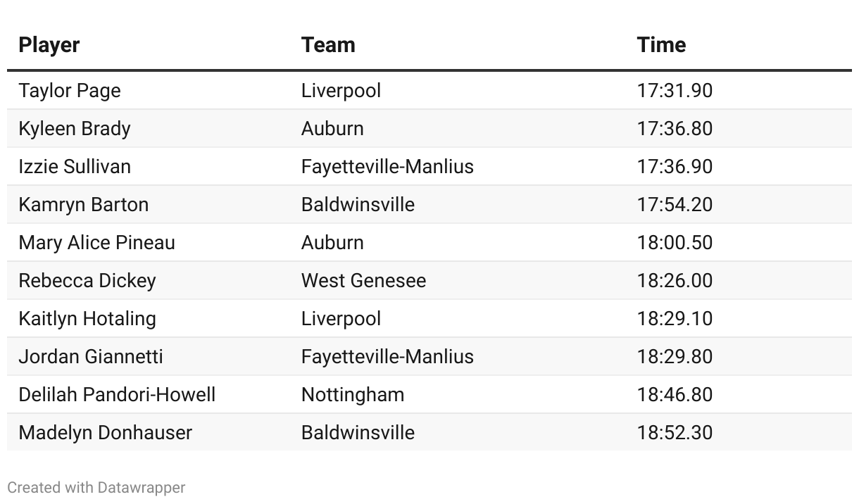Select the Taylor Page name cell
859x504 pixels.
[70, 91]
